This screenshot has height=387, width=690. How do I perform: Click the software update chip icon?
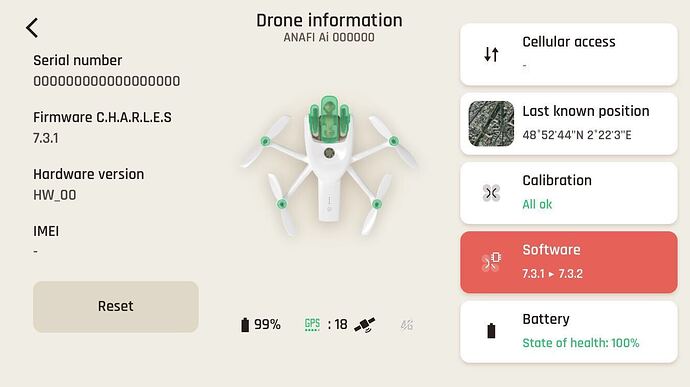pos(491,262)
